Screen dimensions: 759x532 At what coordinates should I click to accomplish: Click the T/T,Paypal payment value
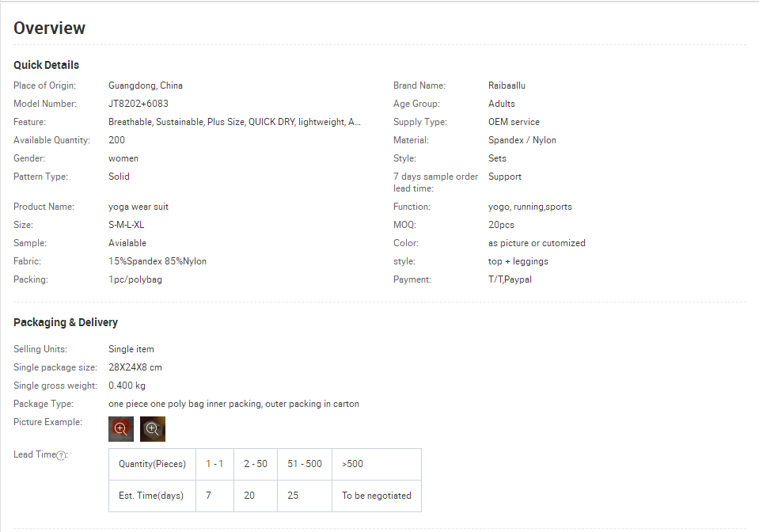(510, 279)
